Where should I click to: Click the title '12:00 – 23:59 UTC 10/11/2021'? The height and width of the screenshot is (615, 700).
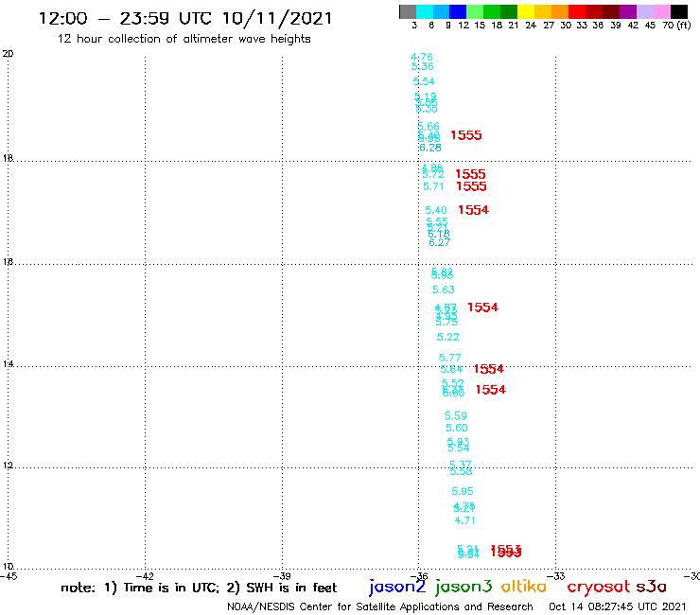coord(185,19)
